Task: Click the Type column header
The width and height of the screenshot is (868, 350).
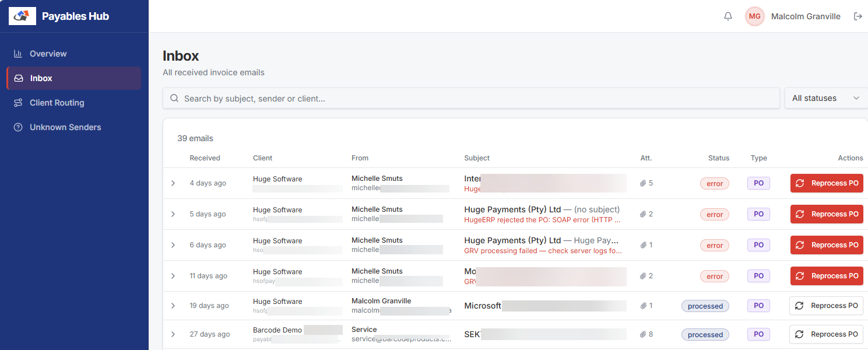Action: [x=759, y=158]
